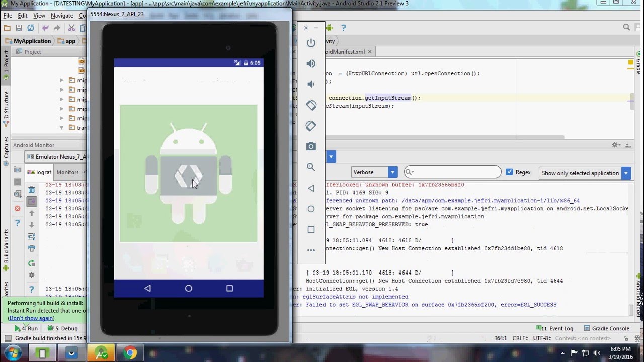The height and width of the screenshot is (362, 644).
Task: Open the 2: Structure side tool window
Action: (6, 108)
